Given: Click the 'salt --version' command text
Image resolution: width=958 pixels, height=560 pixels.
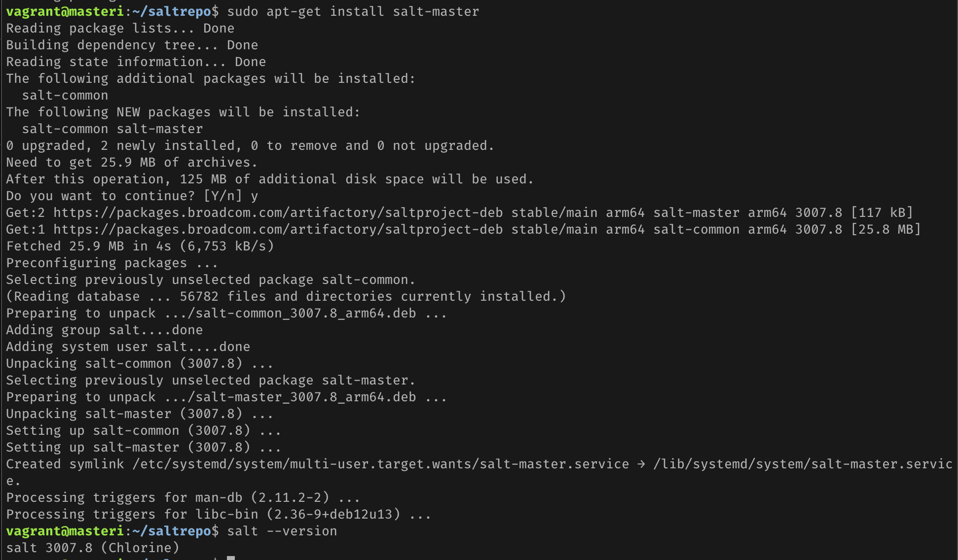Looking at the screenshot, I should pos(282,531).
